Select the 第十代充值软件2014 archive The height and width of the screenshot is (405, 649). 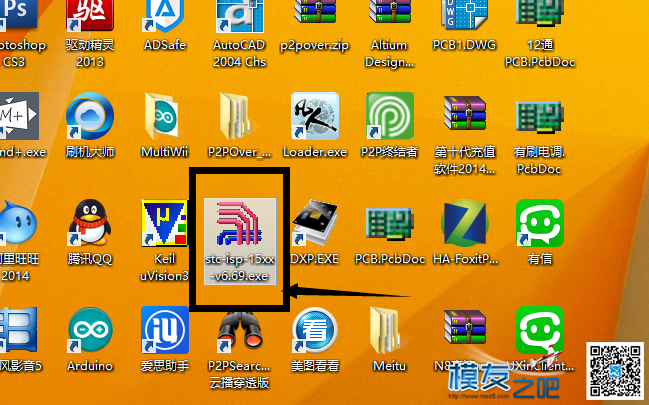(x=465, y=113)
